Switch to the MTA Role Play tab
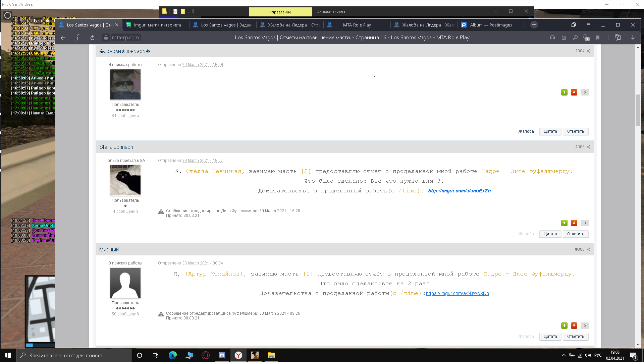Image resolution: width=644 pixels, height=362 pixels. tap(357, 25)
